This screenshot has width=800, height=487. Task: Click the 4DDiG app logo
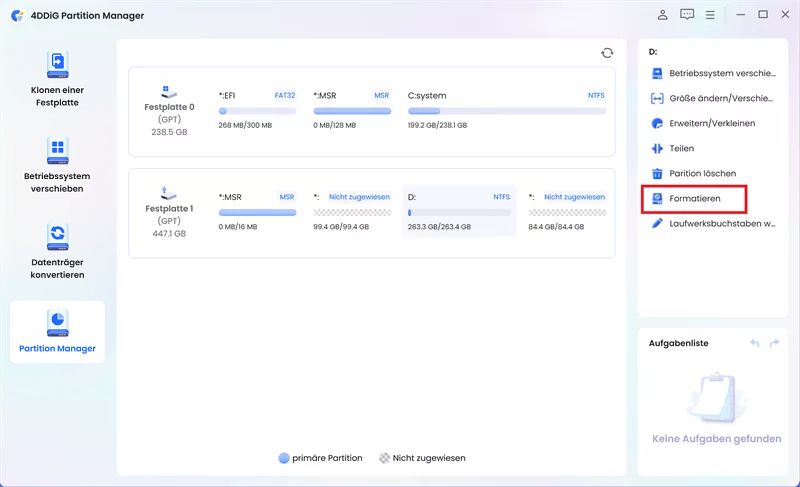17,15
